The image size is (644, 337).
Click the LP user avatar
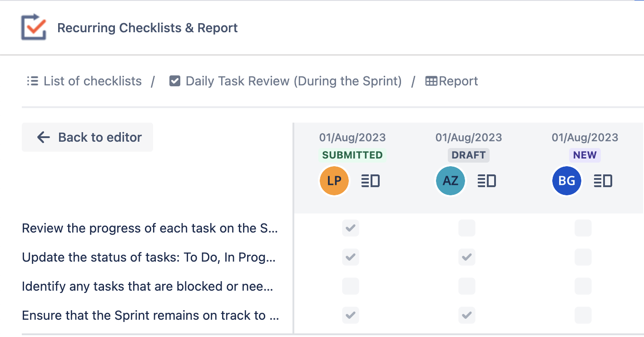(334, 181)
